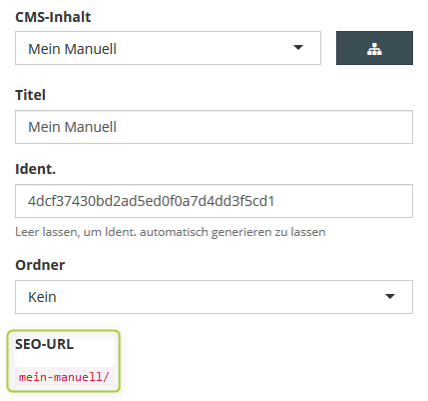Image resolution: width=428 pixels, height=401 pixels.
Task: Open the CMS-Inhalt 'Mein Manuell' select box
Action: [168, 48]
